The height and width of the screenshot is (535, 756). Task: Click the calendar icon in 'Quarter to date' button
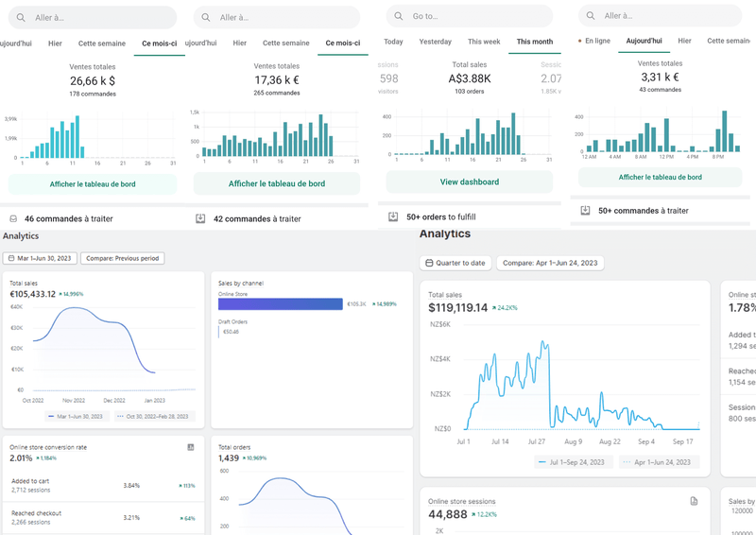pyautogui.click(x=429, y=264)
